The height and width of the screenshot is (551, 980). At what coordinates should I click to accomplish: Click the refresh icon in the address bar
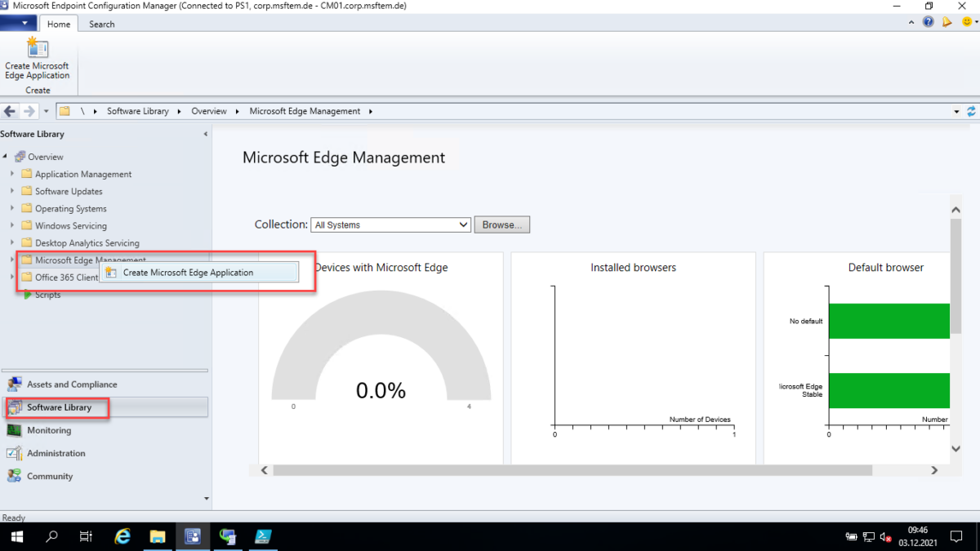pos(970,111)
